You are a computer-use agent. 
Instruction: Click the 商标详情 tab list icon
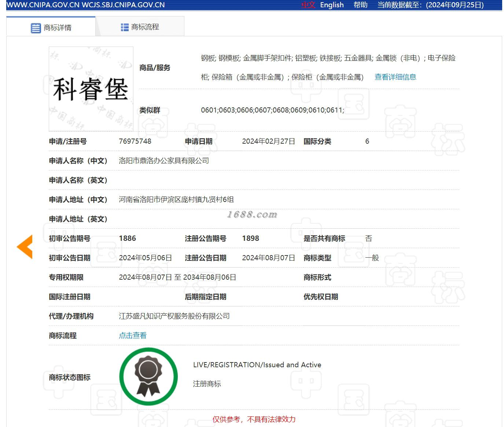[x=36, y=28]
